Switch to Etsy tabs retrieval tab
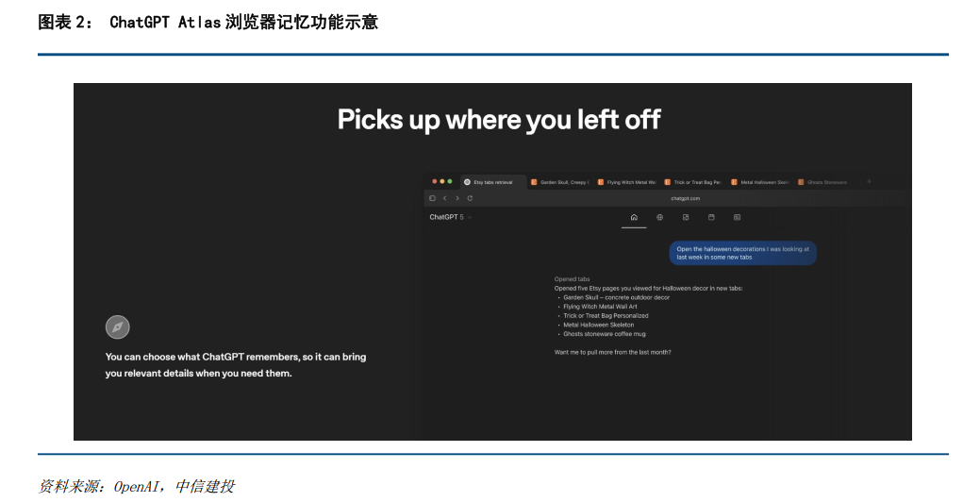980x502 pixels. point(491,182)
